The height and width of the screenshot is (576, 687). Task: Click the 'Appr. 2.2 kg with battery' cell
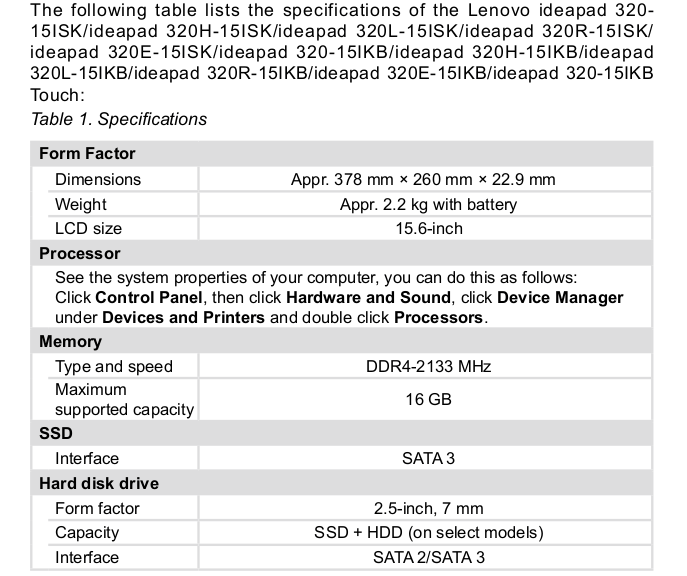(x=428, y=205)
